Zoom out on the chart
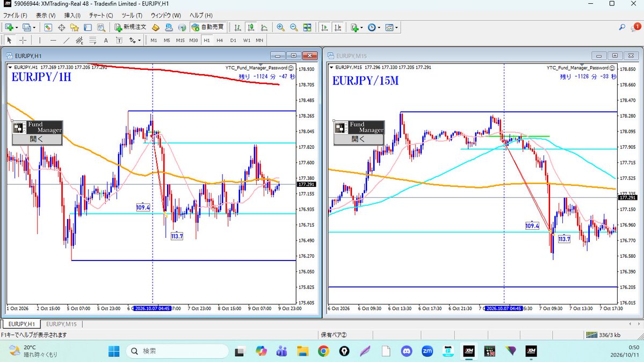Viewport: 644px width, 362px height. [x=294, y=27]
